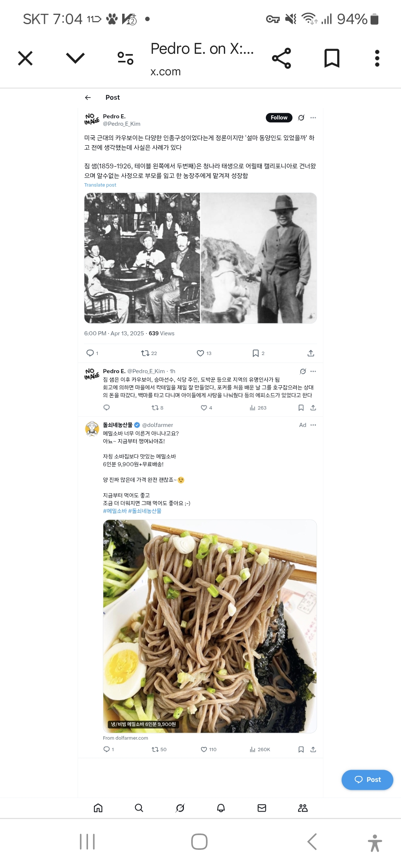Share the main post via upload icon
This screenshot has height=868, width=401.
[311, 353]
